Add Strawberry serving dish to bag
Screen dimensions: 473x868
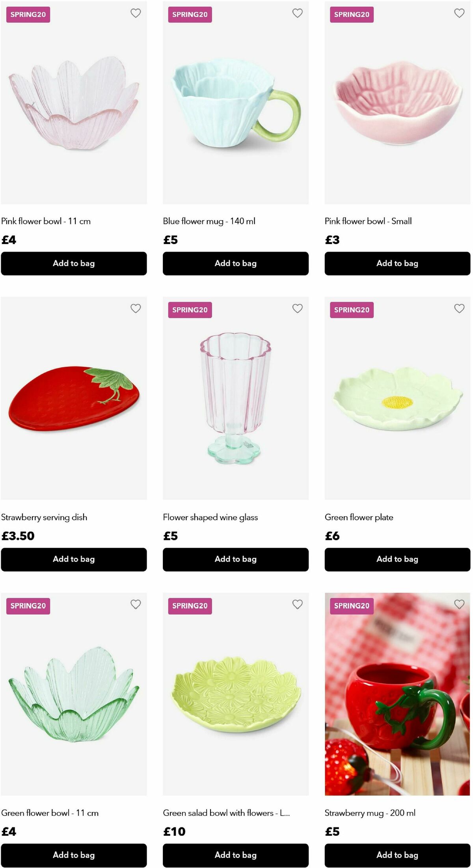pos(74,559)
